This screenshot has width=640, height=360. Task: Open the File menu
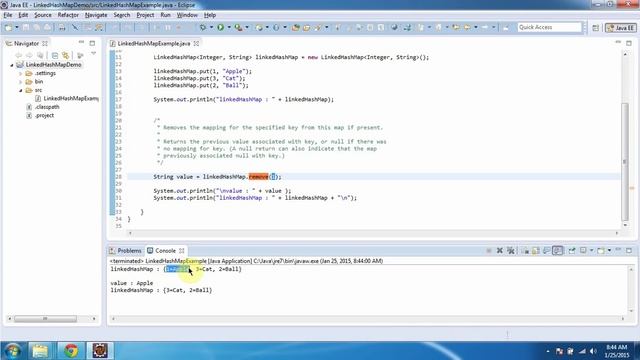(8, 15)
